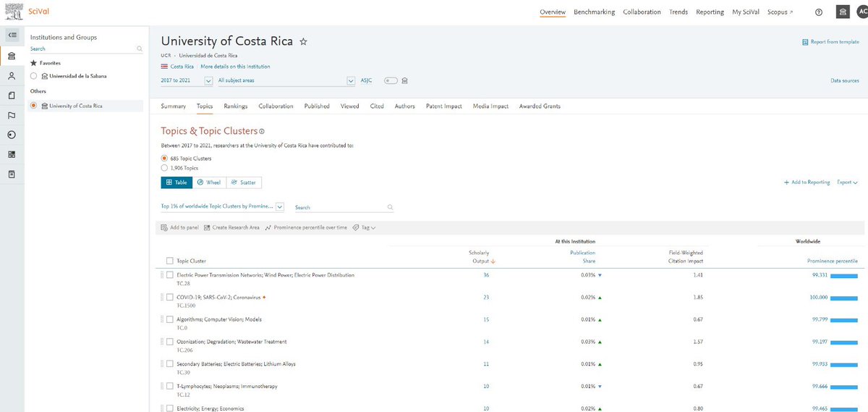Open the Publication Sets document sidebar icon

pyautogui.click(x=12, y=95)
